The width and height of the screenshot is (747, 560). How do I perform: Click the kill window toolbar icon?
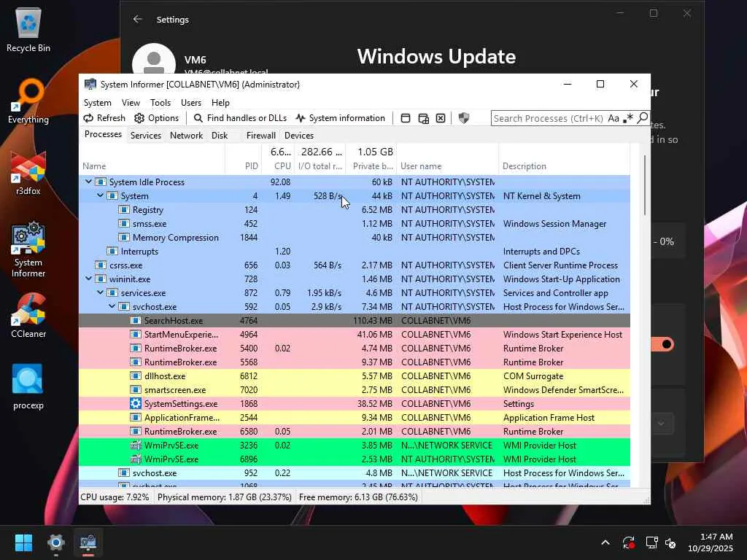click(x=441, y=118)
